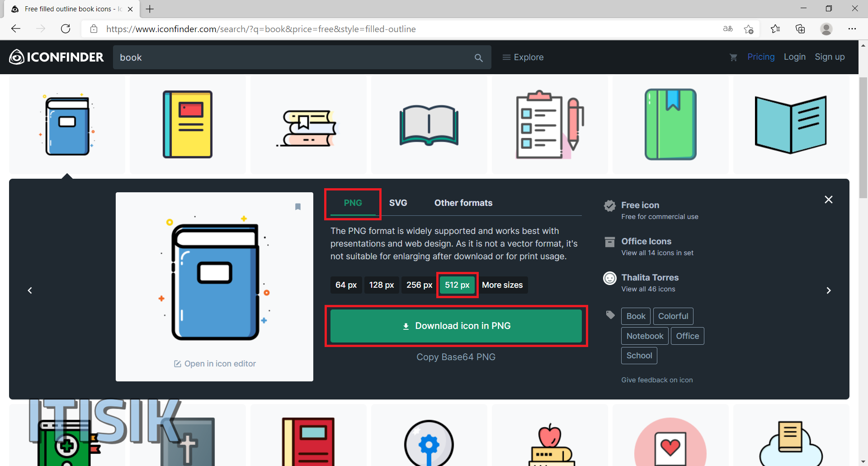Click the Free icon license badge

610,206
